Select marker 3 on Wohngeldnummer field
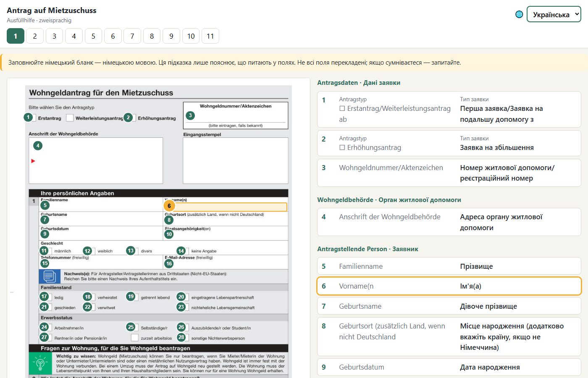The width and height of the screenshot is (588, 378). pos(190,115)
